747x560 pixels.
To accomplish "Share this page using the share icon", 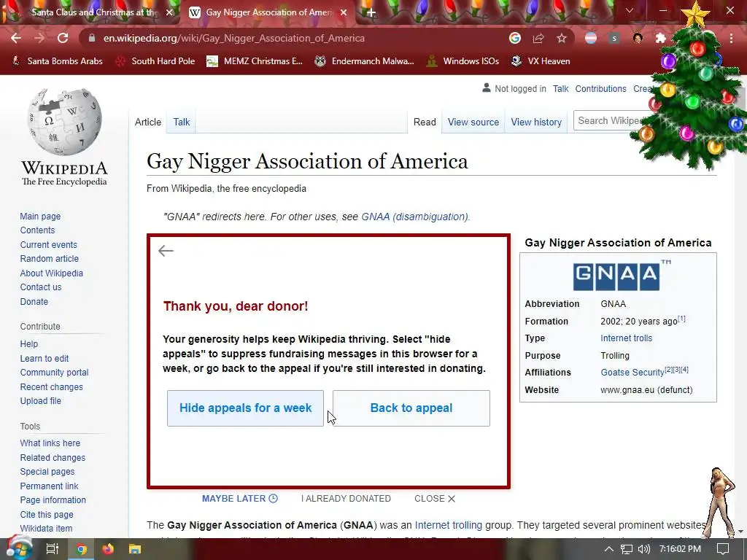I will 538,38.
